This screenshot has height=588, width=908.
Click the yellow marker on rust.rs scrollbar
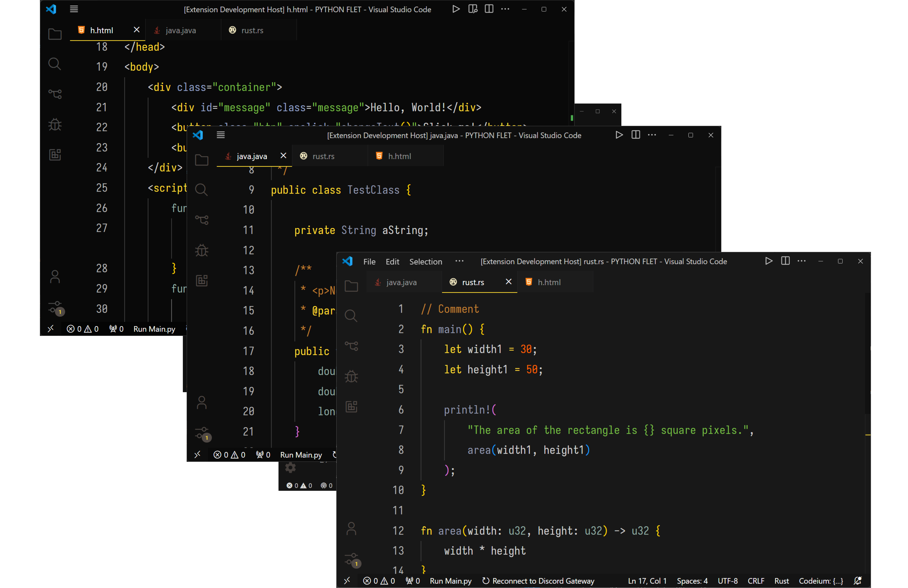[868, 435]
